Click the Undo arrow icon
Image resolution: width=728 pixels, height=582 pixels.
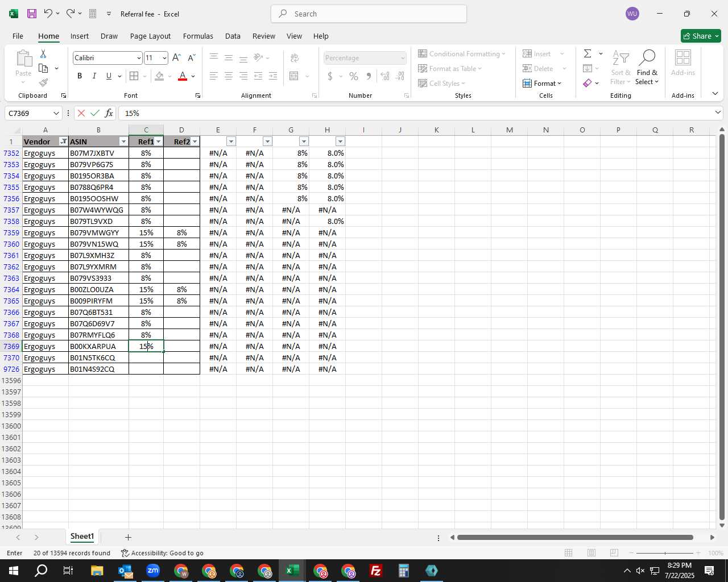48,13
